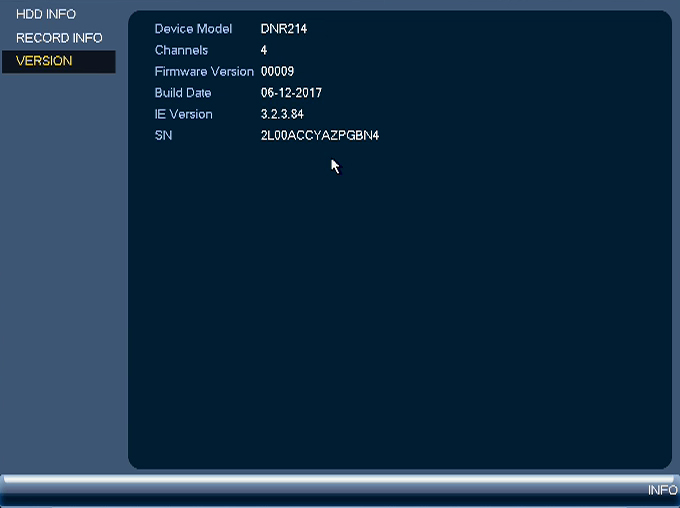Click the IE Version label
The height and width of the screenshot is (508, 680).
[x=183, y=114]
